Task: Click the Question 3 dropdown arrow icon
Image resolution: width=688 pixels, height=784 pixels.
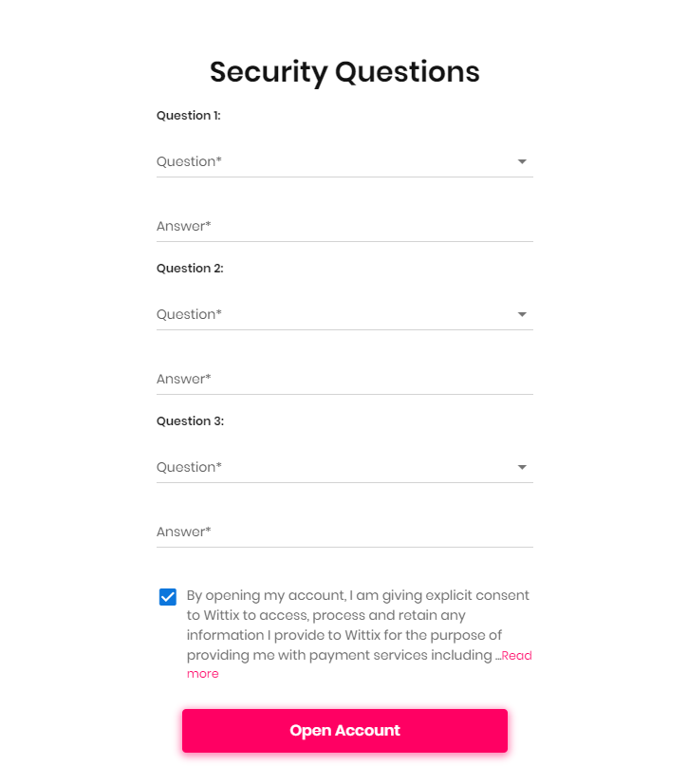Action: pos(522,468)
